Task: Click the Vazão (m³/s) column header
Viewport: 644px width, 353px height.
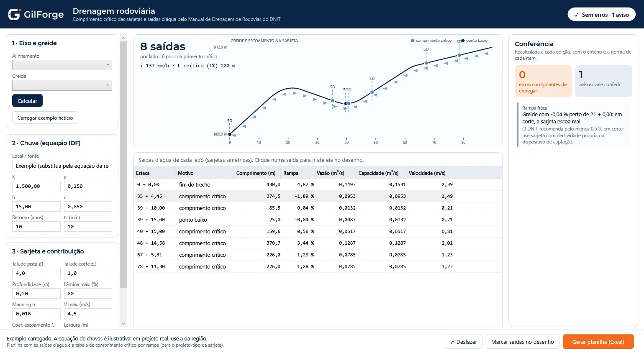Action: coord(335,173)
